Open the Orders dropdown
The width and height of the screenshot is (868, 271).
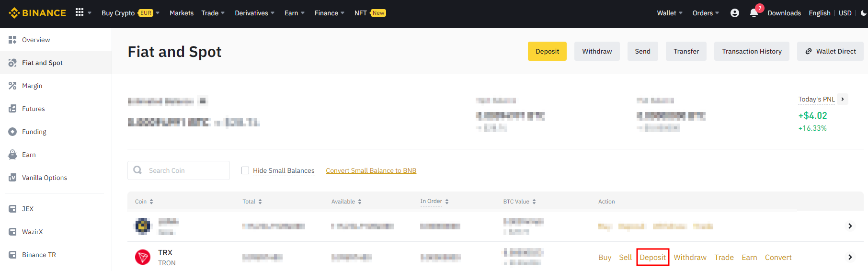(x=706, y=13)
